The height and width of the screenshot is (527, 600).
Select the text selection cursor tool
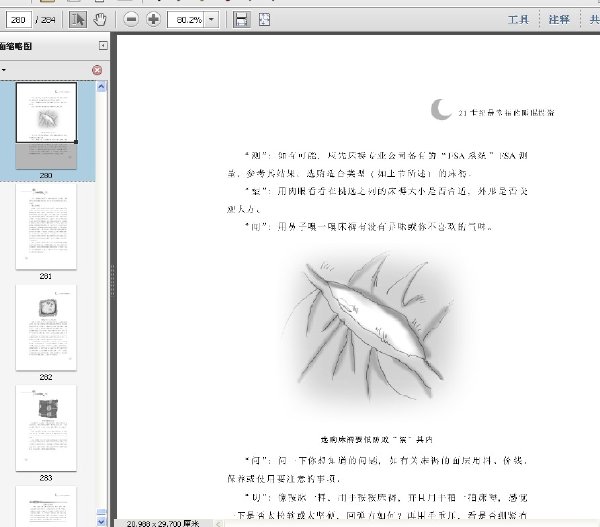(x=78, y=20)
